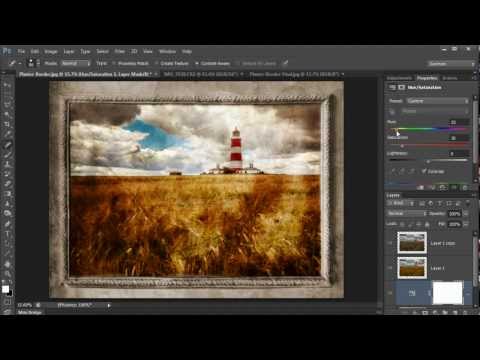Screen dimensions: 480x360
Task: Open the Image menu
Action: pyautogui.click(x=51, y=51)
